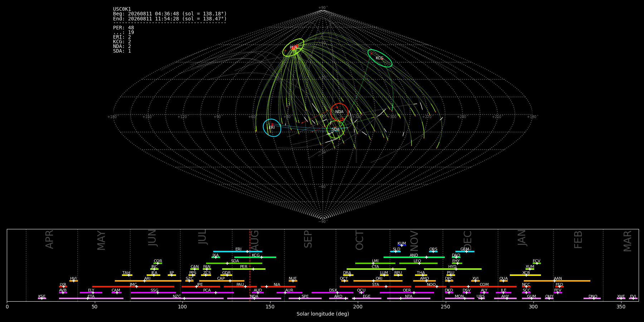Click the Solar longitude axis label
Screen dimensions: 644x322
(x=323, y=314)
